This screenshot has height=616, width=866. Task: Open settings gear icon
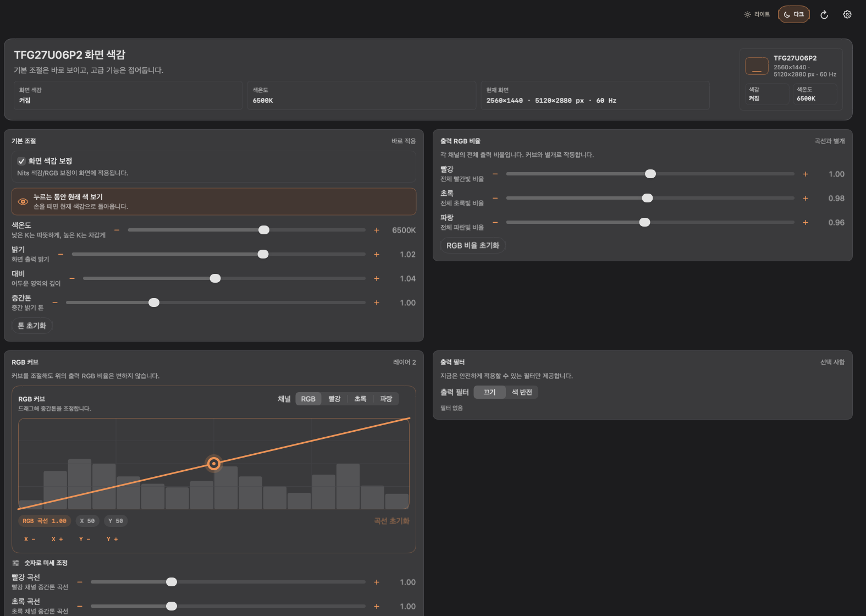tap(847, 14)
